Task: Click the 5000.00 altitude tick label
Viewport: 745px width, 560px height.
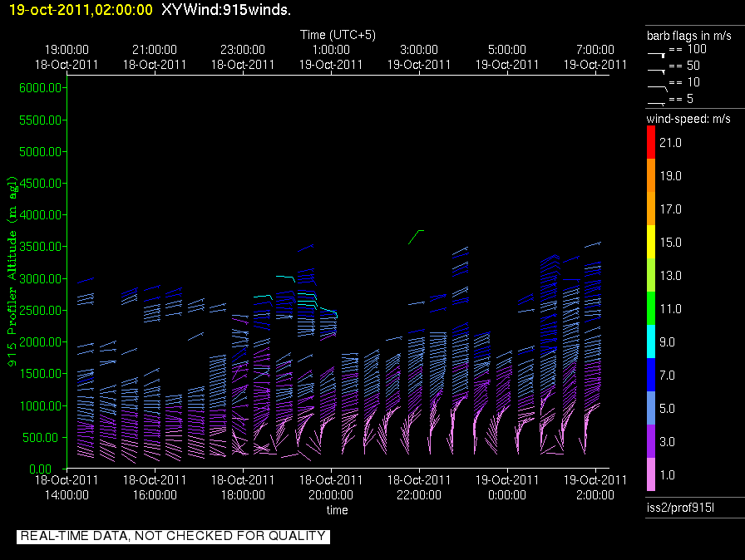Action: (41, 152)
